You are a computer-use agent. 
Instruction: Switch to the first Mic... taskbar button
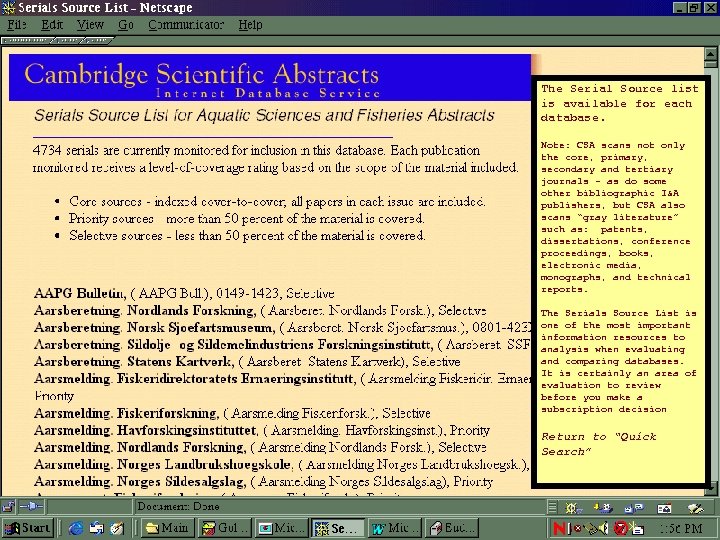[x=282, y=528]
